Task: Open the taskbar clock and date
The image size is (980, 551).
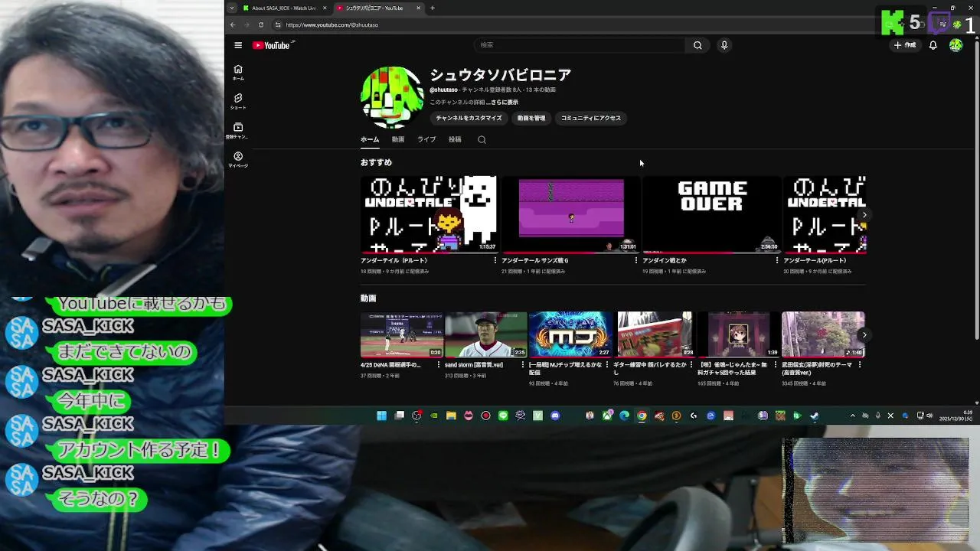Action: pyautogui.click(x=956, y=416)
